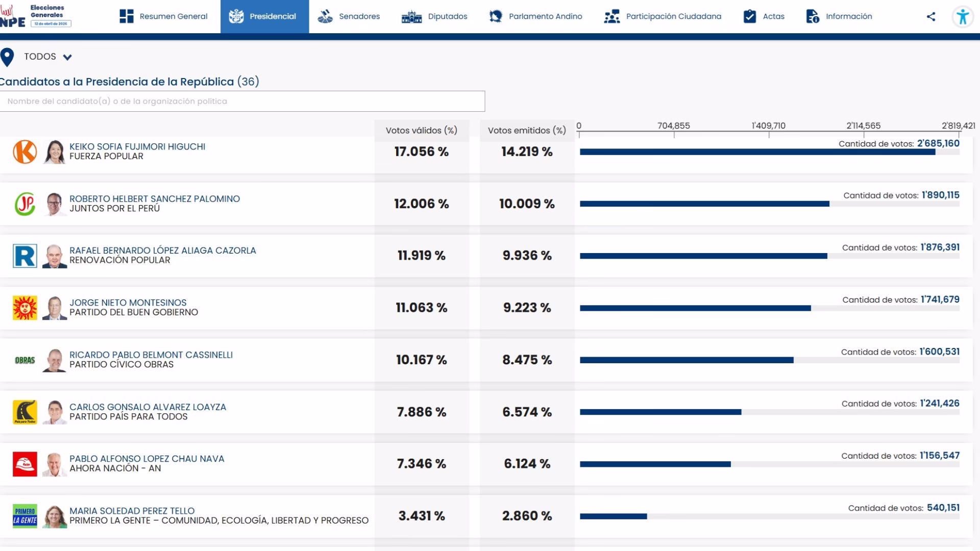Open Pablo Alfonso Lopez Chau Nava link
The height and width of the screenshot is (551, 980).
pos(147,459)
